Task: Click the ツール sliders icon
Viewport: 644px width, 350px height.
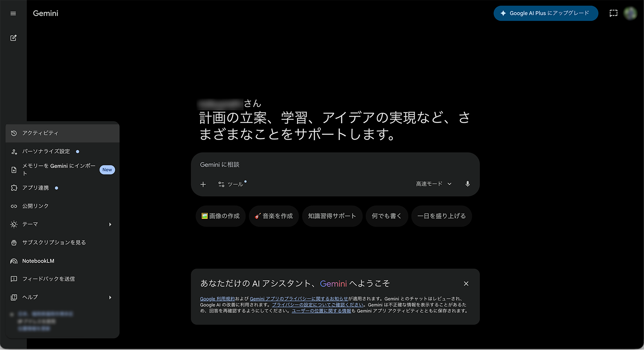Action: pos(221,184)
